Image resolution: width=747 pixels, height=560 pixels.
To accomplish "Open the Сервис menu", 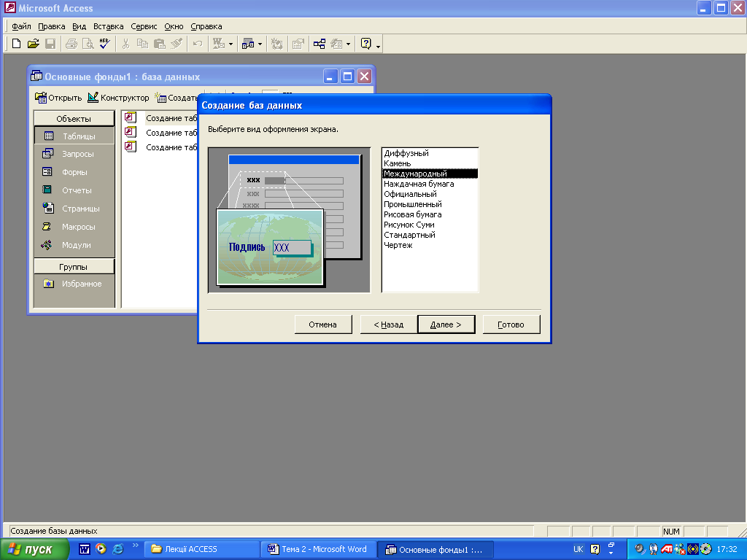I will click(x=144, y=27).
